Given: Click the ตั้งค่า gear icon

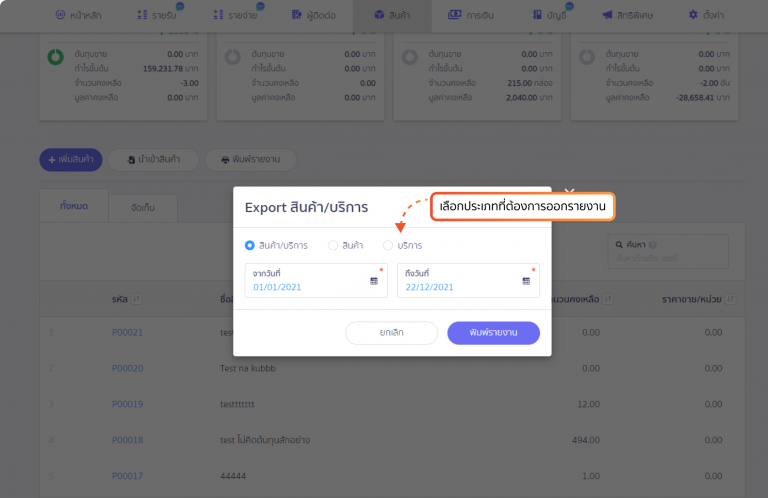Looking at the screenshot, I should coord(694,16).
